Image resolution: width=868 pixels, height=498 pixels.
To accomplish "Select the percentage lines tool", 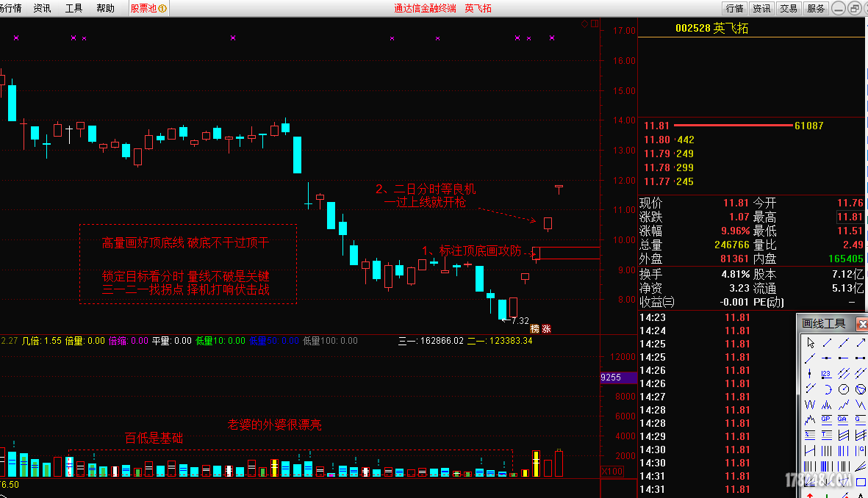I will click(810, 435).
